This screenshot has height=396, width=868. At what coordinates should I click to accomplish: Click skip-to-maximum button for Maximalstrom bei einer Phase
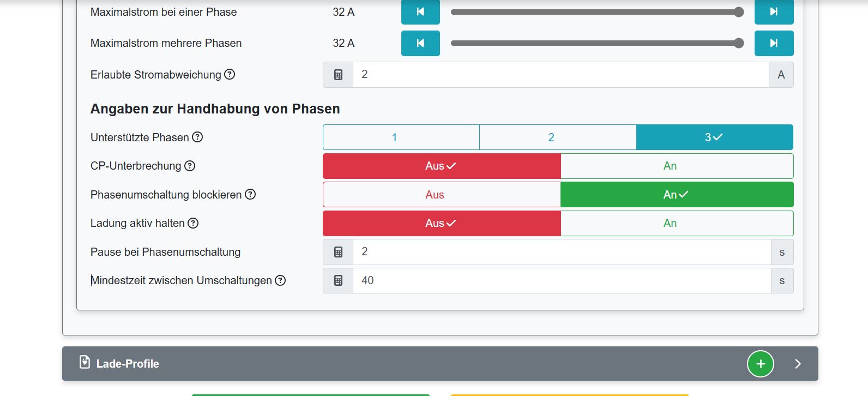pyautogui.click(x=774, y=12)
